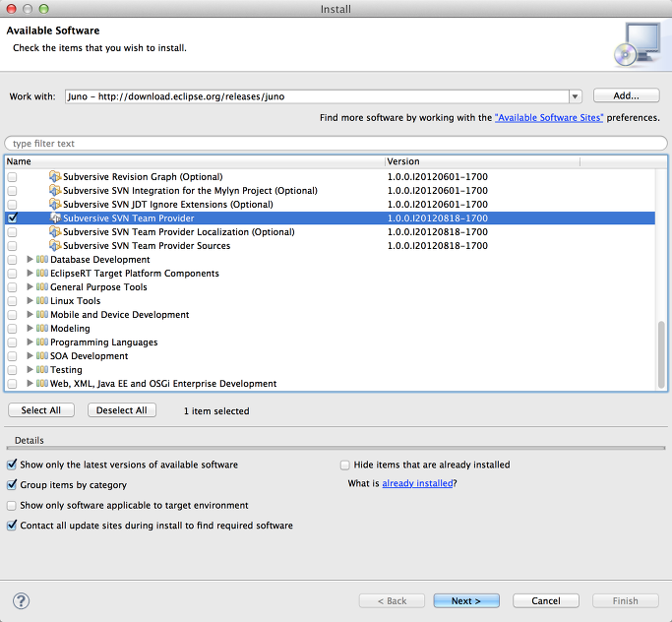This screenshot has height=622, width=672.
Task: Open the already installed link
Action: coord(417,483)
